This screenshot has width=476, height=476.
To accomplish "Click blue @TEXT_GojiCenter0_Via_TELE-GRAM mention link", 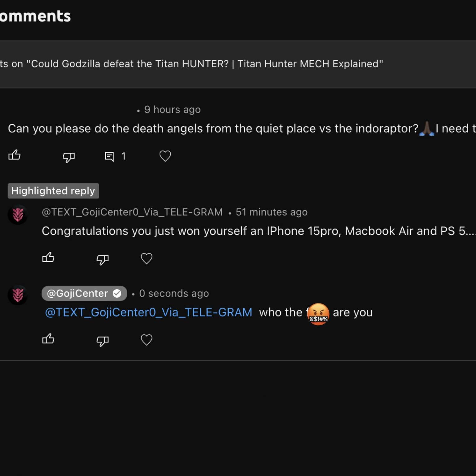I will coord(149,312).
